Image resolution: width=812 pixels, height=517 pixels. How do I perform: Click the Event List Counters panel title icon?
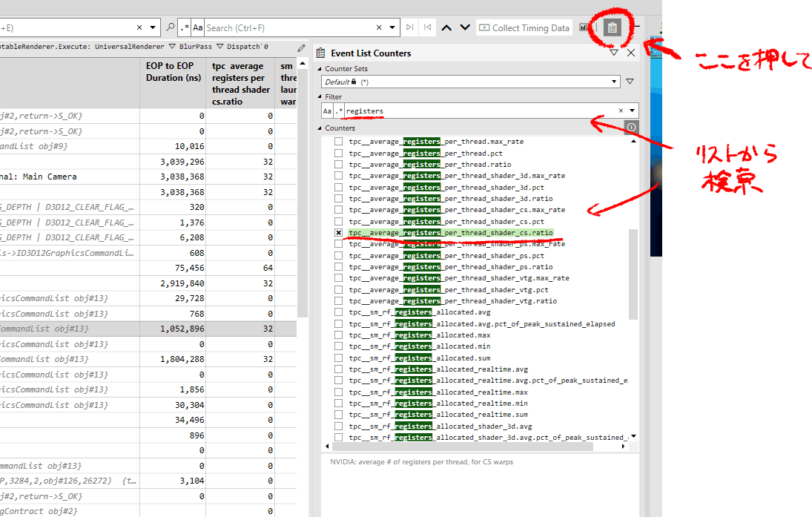[321, 53]
